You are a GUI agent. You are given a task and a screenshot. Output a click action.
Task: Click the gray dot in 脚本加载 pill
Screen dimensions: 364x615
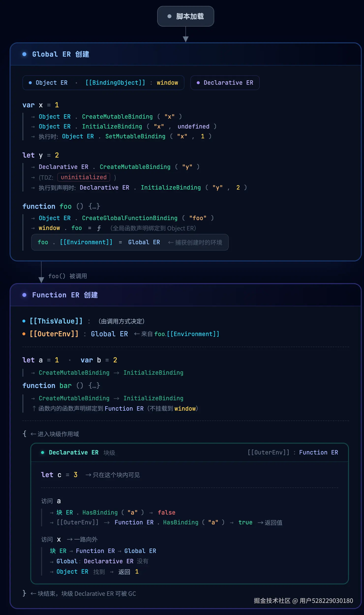(x=169, y=16)
